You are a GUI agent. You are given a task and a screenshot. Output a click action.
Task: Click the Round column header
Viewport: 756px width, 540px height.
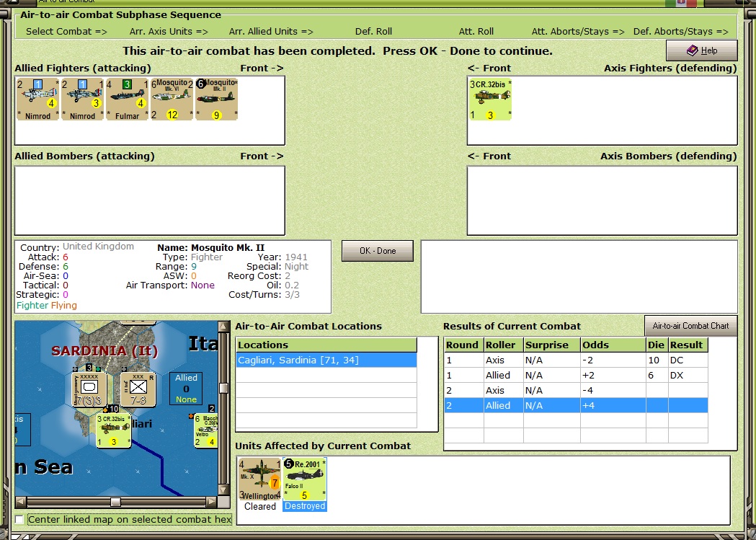point(464,345)
